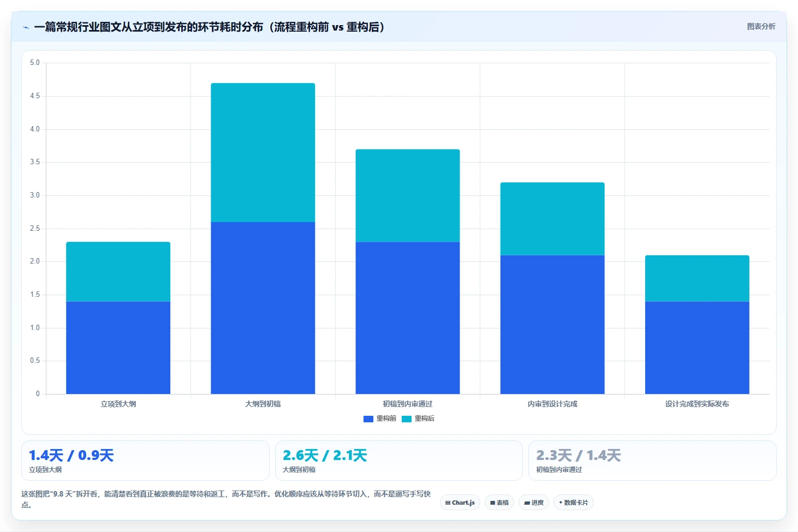The height and width of the screenshot is (532, 798).
Task: Open the 初稿到内审通过 2.3天 / 1.4天 card
Action: 652,461
